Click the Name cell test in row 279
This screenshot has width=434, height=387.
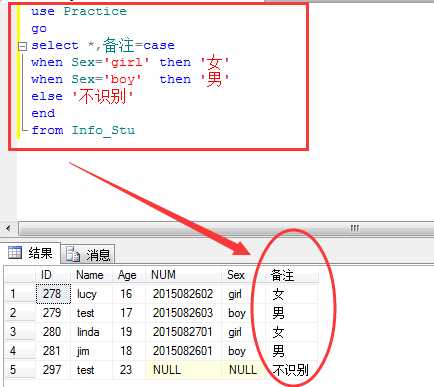click(x=92, y=313)
